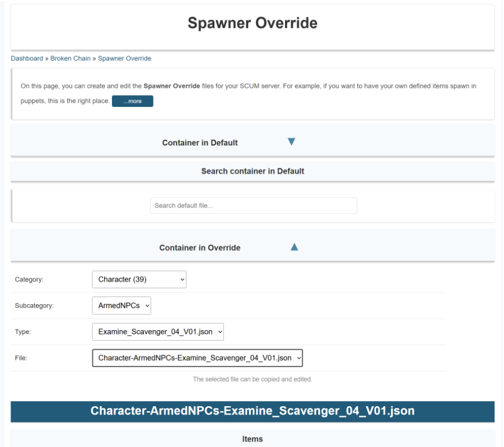
Task: Click the 'Spawner Override' page title
Action: 252,23
